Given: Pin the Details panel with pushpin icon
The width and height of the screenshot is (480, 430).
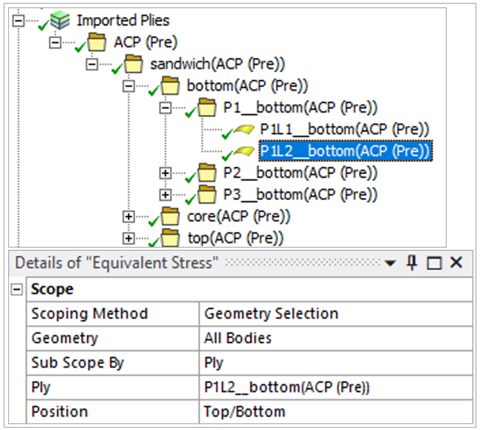Looking at the screenshot, I should pyautogui.click(x=412, y=263).
